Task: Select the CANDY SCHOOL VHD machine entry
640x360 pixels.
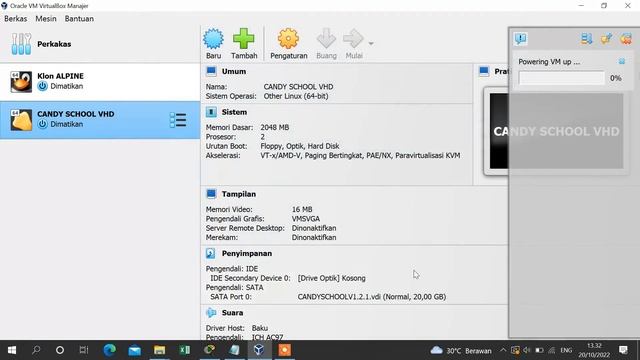Action: click(x=100, y=120)
